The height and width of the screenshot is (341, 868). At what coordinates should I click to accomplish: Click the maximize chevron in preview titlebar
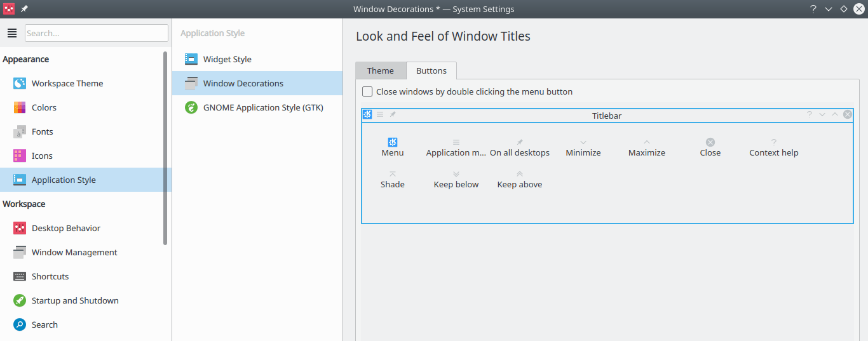point(835,114)
